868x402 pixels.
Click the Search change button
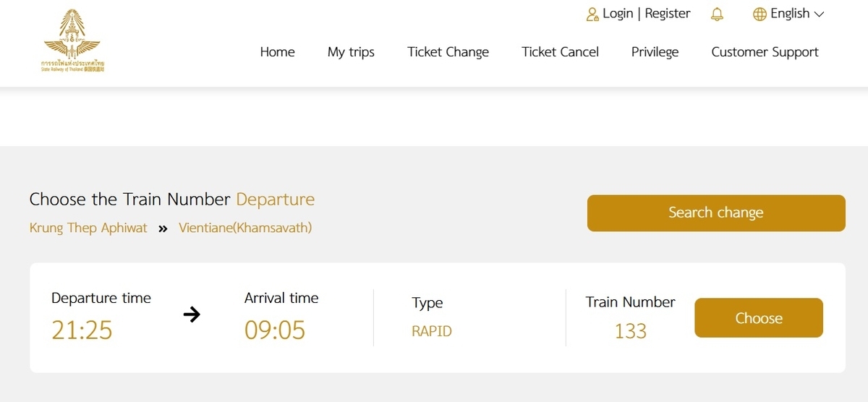click(x=716, y=213)
